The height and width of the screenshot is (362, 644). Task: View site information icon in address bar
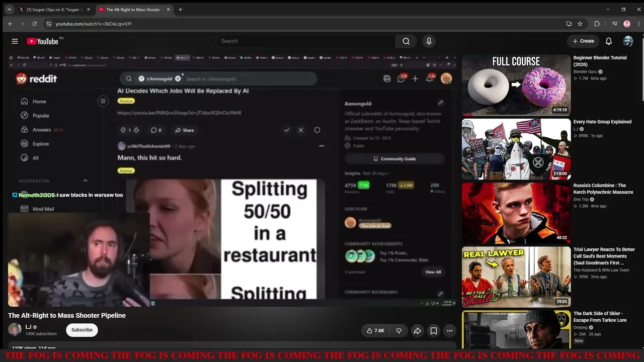pyautogui.click(x=48, y=24)
